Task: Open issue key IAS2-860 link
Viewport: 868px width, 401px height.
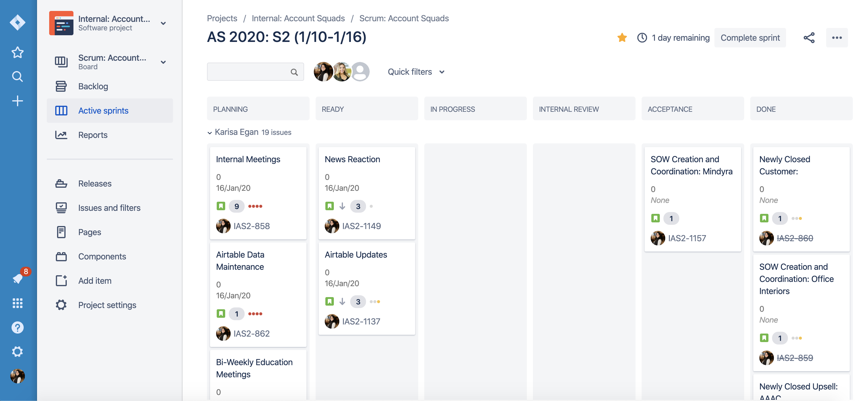Action: 795,238
